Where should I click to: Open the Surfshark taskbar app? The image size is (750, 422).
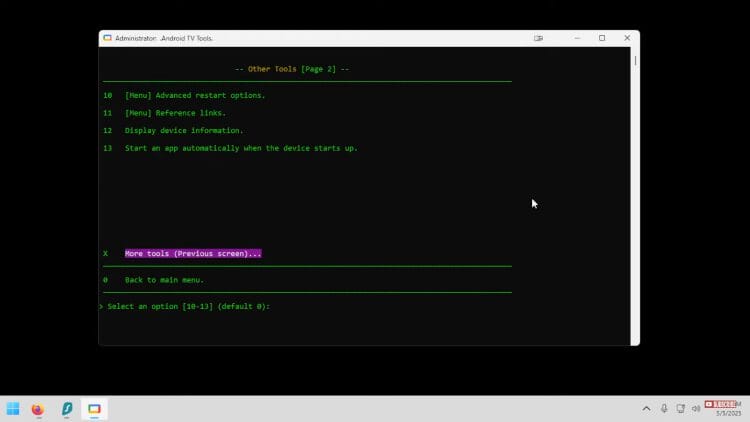point(66,409)
